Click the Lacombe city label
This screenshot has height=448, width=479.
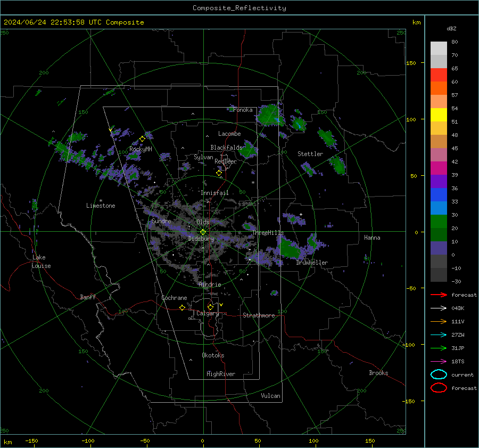(x=229, y=134)
